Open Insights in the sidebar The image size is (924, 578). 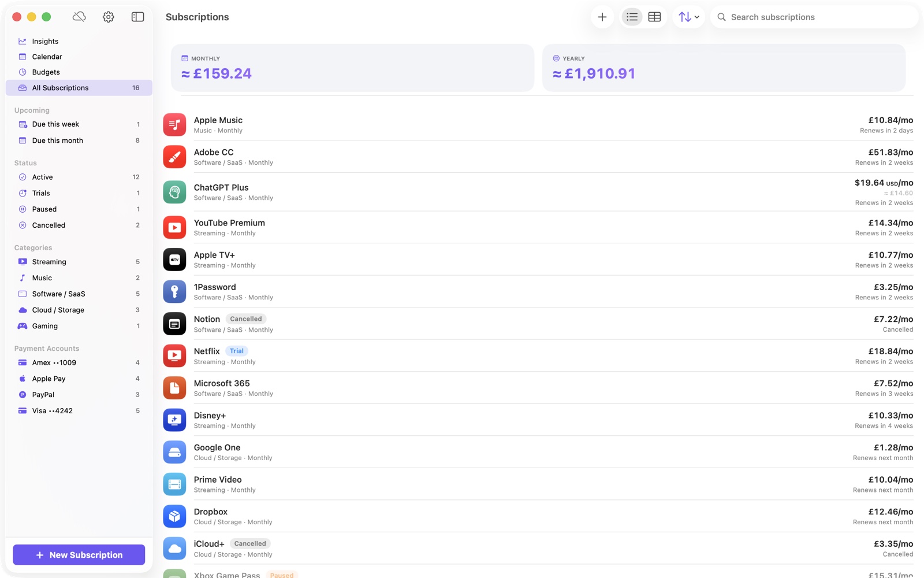point(79,41)
